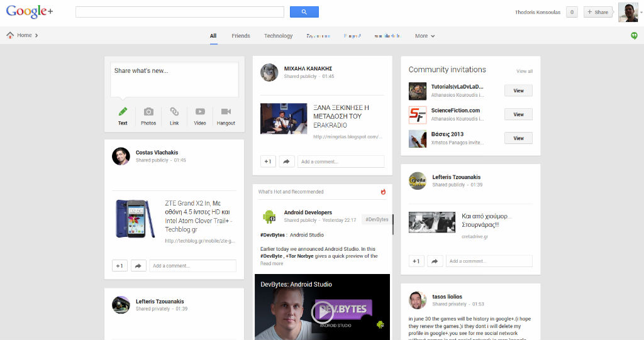Screen dimensions: 644x340
Task: Select the All stream tab
Action: pyautogui.click(x=213, y=36)
